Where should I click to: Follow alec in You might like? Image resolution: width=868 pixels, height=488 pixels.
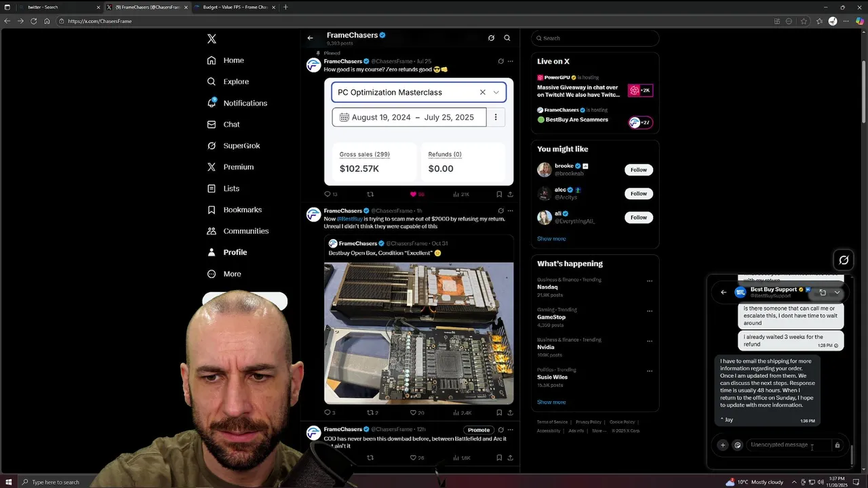point(639,193)
